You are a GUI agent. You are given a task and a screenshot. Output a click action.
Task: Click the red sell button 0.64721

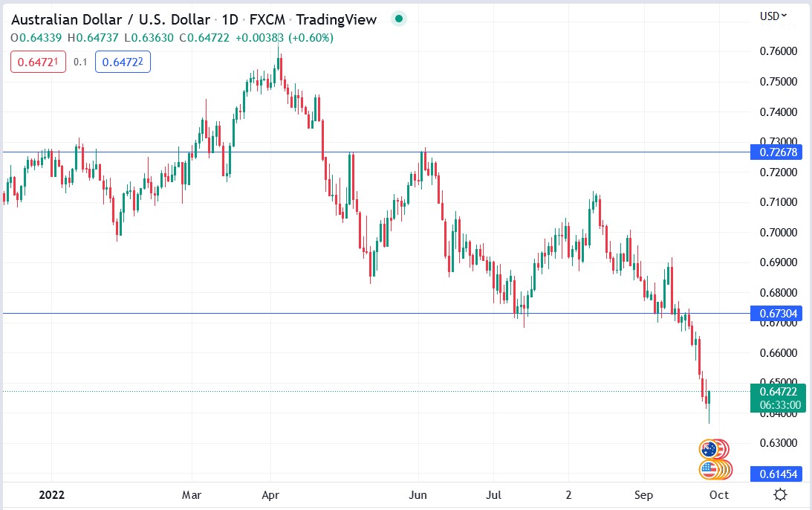[x=38, y=62]
